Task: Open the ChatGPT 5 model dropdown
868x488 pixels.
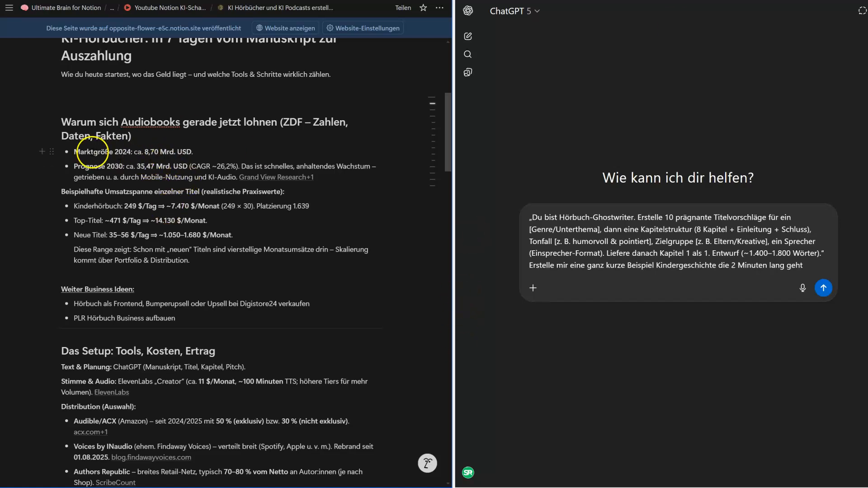Action: (514, 11)
